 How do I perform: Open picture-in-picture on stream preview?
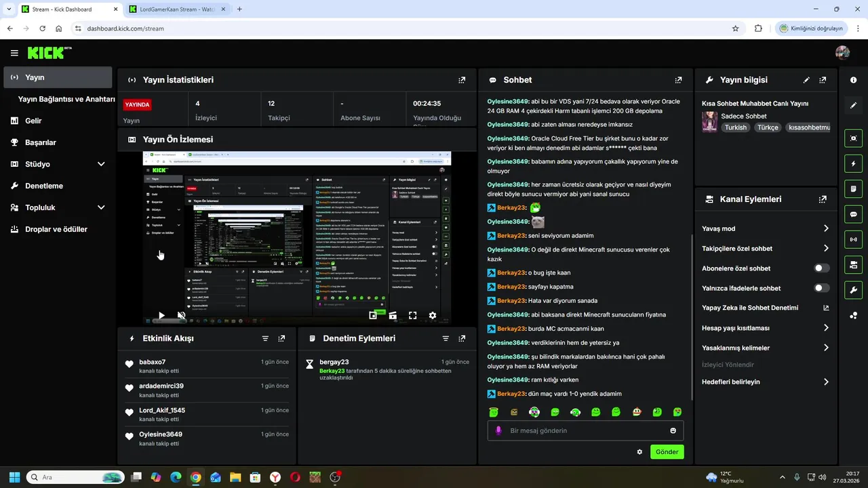click(373, 315)
